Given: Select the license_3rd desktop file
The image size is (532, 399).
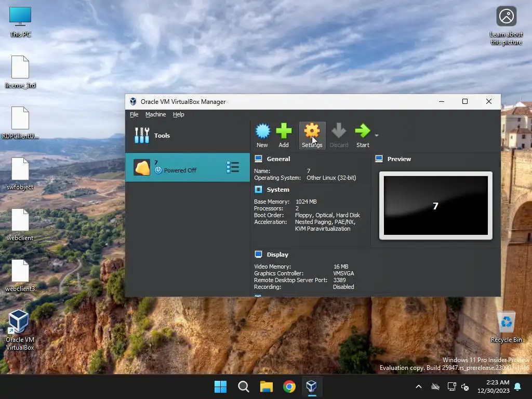Looking at the screenshot, I should (x=20, y=72).
